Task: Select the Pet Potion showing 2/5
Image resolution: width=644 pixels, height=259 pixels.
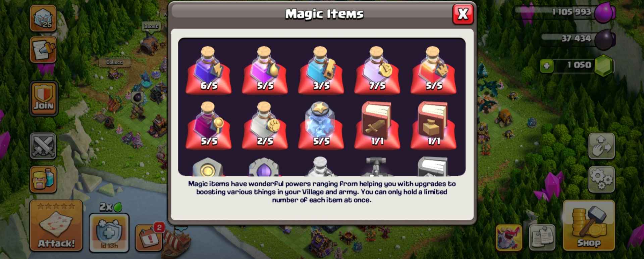Action: 265,125
